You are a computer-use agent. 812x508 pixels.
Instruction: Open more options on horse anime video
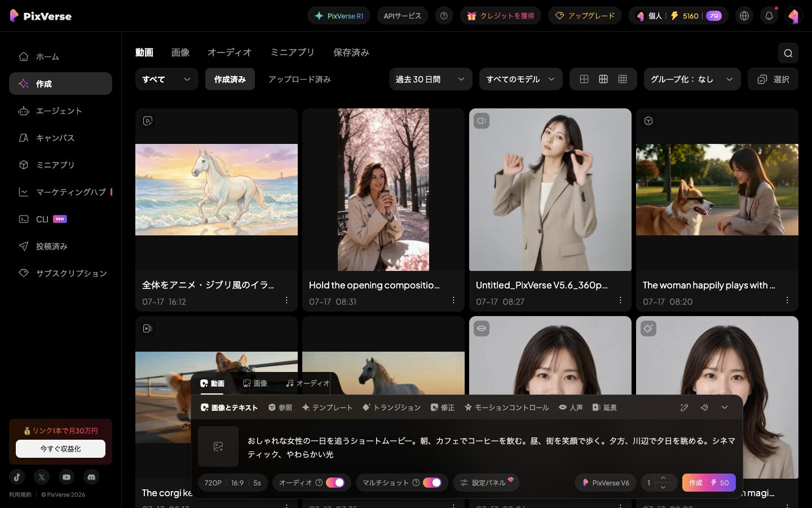[286, 300]
